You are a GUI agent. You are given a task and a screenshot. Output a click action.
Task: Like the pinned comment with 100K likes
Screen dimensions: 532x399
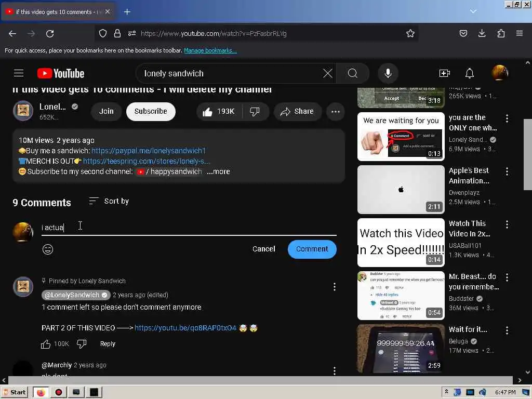pyautogui.click(x=46, y=344)
